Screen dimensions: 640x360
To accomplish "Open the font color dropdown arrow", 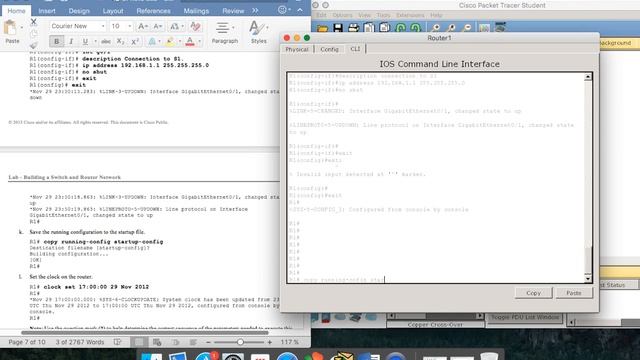I will click(x=200, y=41).
